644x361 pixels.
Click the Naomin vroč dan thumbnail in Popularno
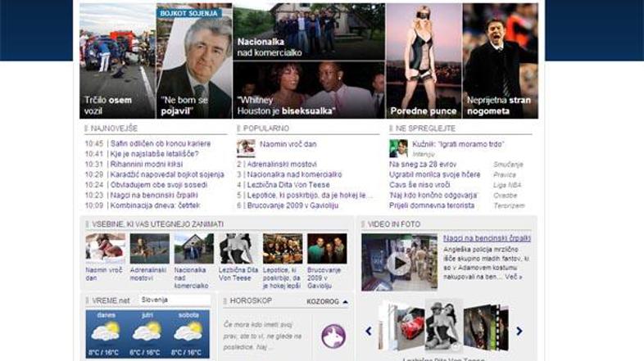[246, 148]
